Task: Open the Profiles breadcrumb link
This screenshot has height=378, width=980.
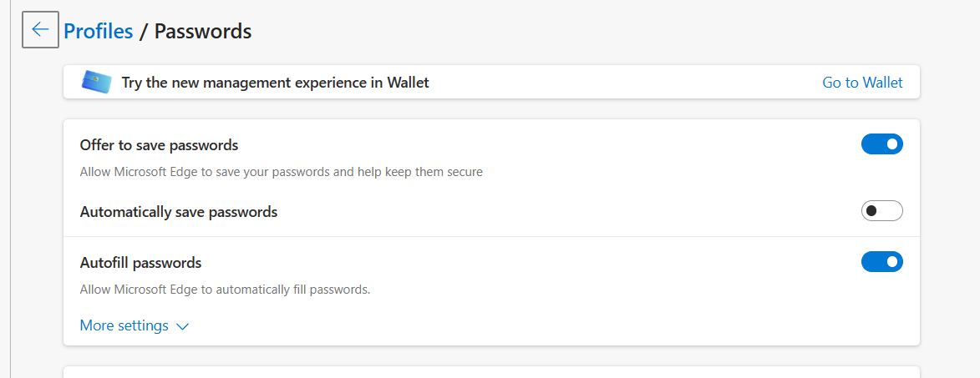Action: pos(99,31)
